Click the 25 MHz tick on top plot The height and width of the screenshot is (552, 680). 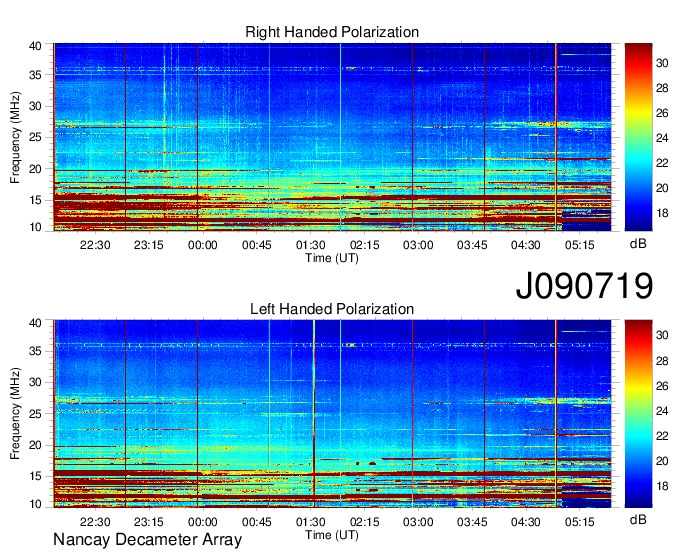(x=35, y=137)
